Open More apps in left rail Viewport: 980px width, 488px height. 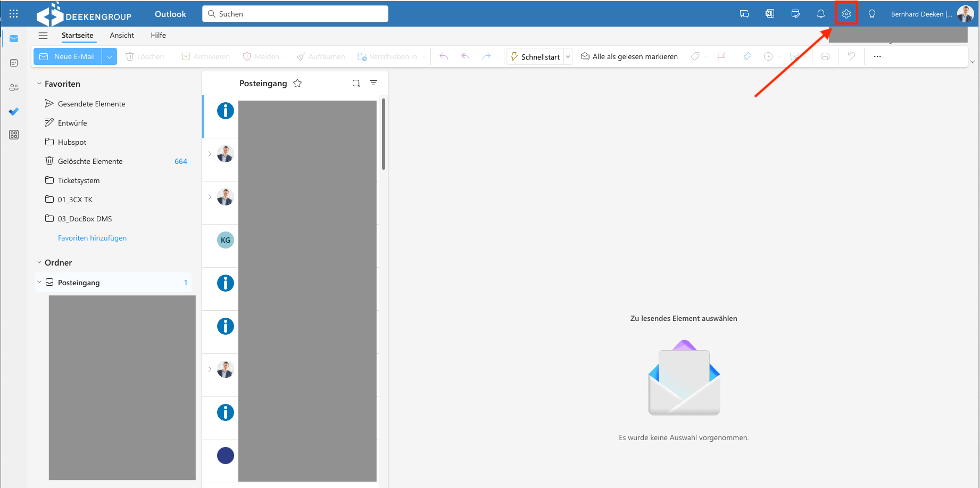14,135
